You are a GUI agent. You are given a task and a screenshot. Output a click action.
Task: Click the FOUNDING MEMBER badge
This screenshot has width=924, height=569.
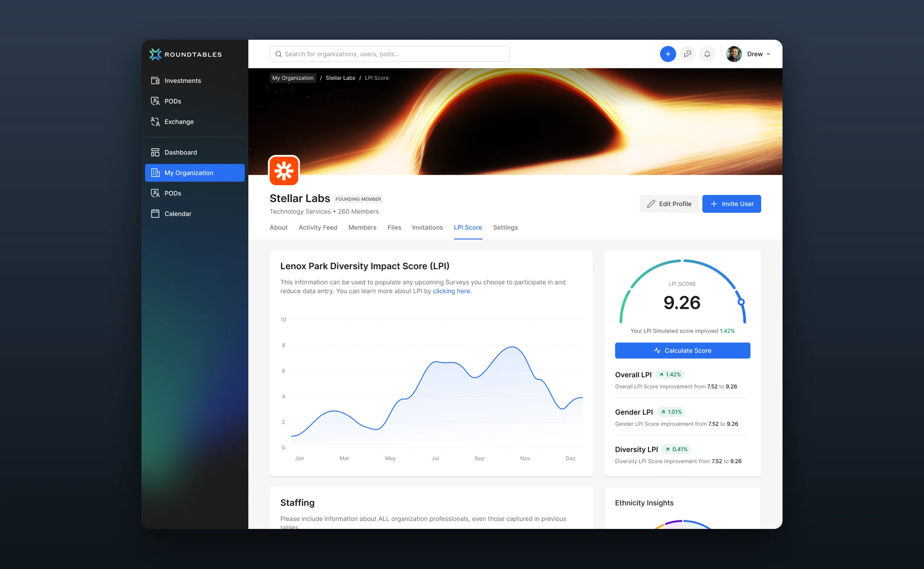coord(358,199)
